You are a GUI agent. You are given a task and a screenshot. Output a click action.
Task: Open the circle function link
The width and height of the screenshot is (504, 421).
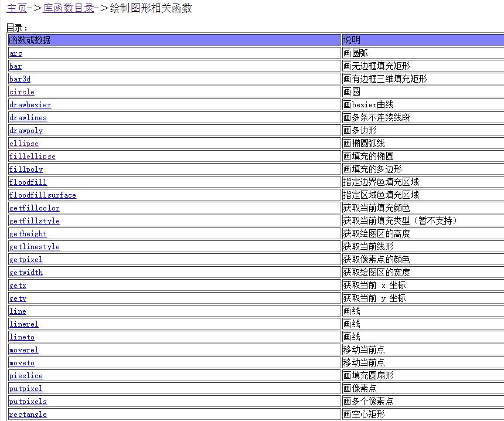point(22,92)
